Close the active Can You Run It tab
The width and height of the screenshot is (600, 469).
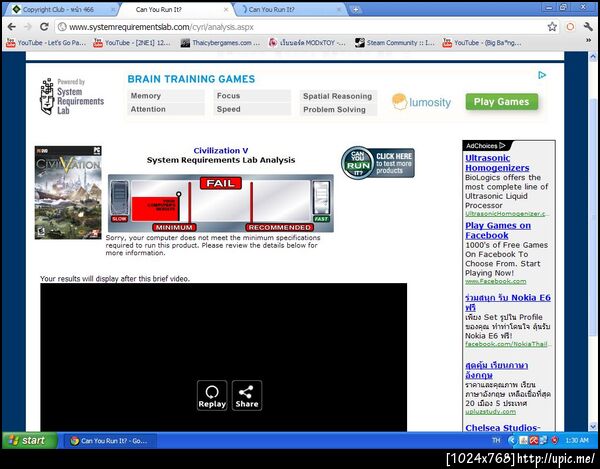point(226,10)
